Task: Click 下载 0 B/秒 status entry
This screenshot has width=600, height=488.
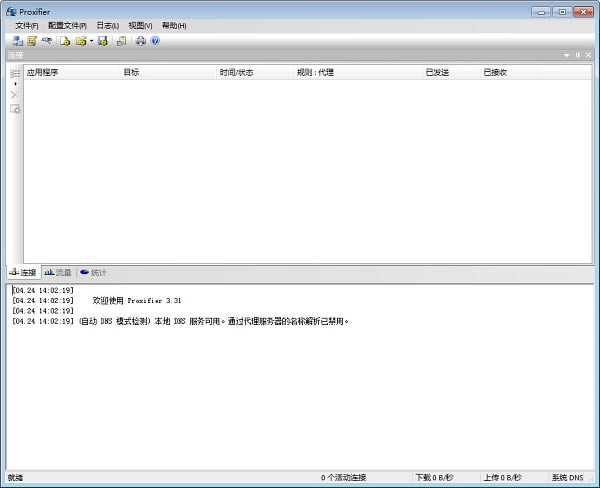Action: pos(434,478)
